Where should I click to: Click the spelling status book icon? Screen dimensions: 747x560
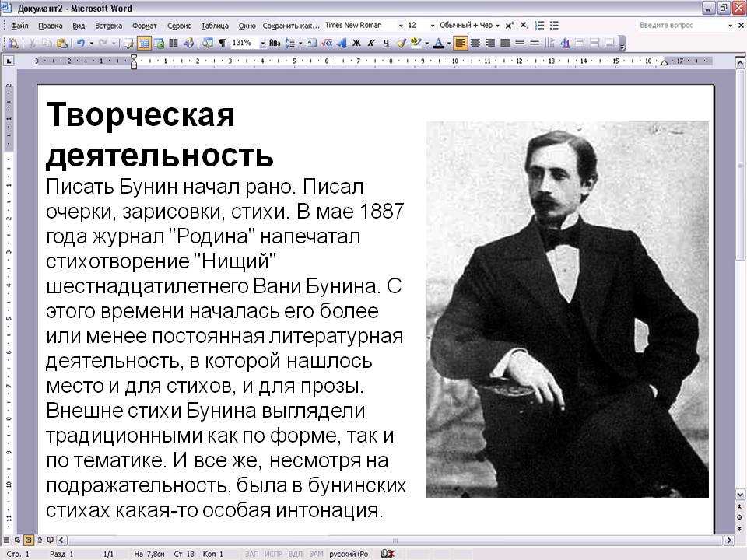click(388, 554)
